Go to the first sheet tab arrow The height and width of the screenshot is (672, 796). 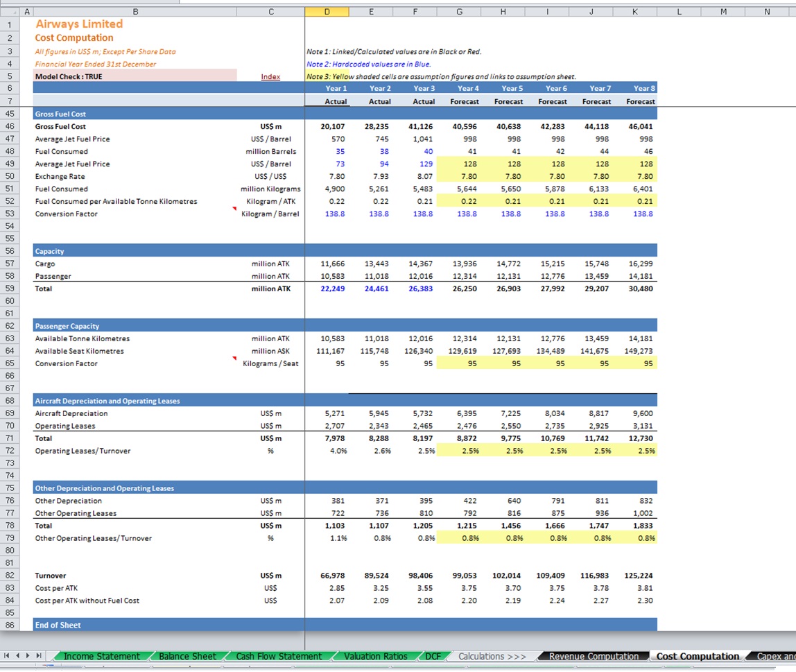[7, 656]
